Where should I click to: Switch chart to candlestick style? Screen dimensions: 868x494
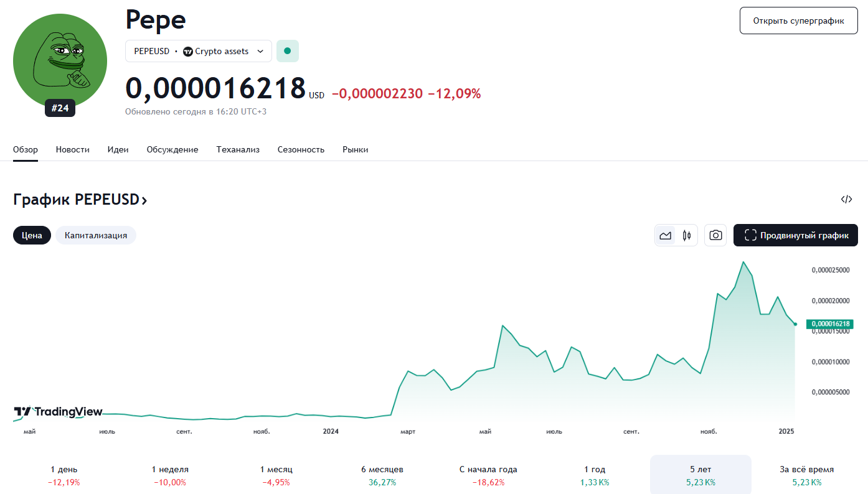tap(687, 235)
